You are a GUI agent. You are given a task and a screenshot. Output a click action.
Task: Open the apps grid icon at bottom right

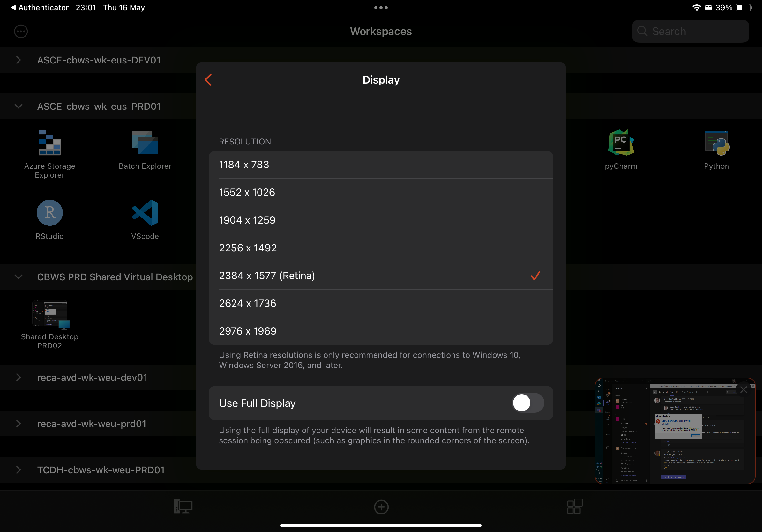pos(574,506)
